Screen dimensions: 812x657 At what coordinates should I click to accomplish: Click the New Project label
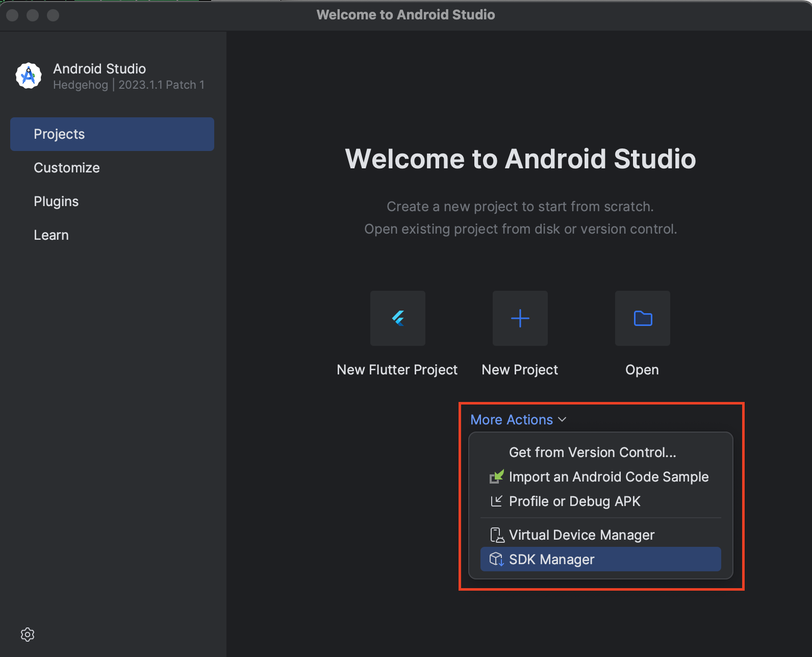[520, 370]
